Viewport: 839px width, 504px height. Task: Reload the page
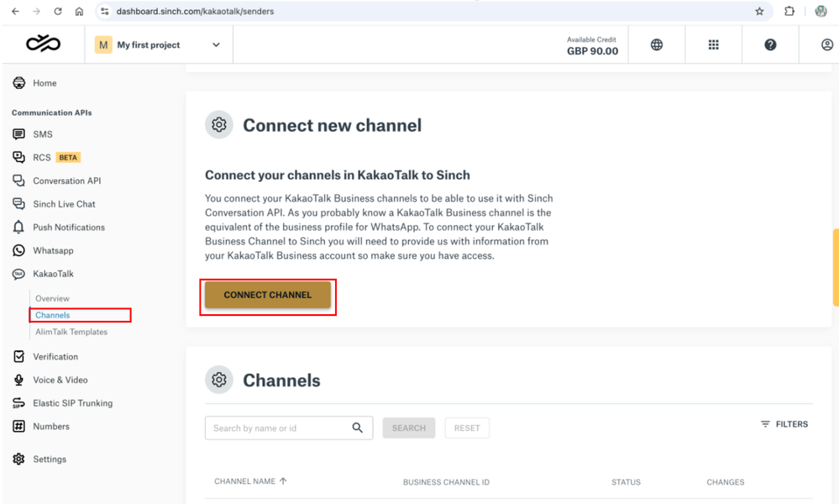point(58,11)
